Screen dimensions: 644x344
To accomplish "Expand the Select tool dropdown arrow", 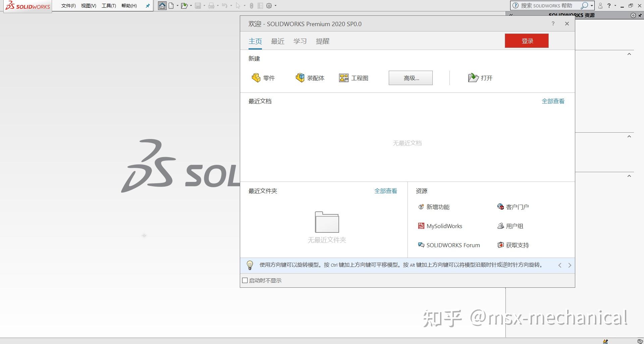I will pyautogui.click(x=245, y=6).
